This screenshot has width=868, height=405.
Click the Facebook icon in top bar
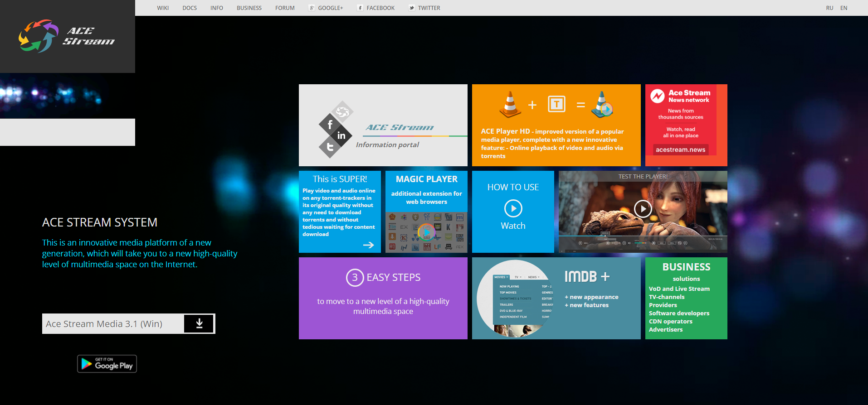coord(360,8)
